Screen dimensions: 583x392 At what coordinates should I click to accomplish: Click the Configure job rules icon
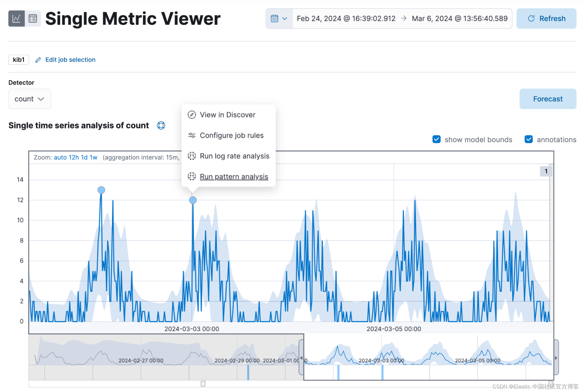click(x=191, y=135)
